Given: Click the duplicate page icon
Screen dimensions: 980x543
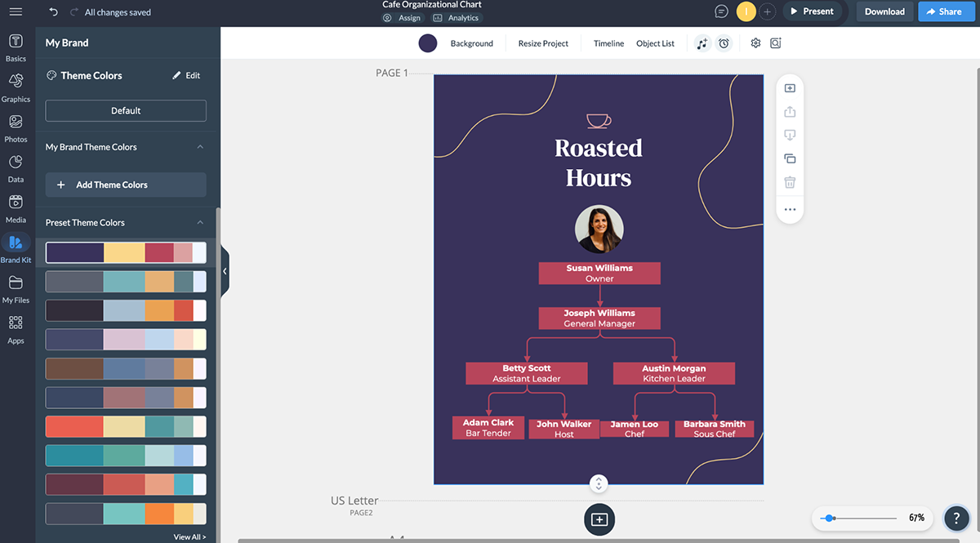Looking at the screenshot, I should pyautogui.click(x=790, y=158).
